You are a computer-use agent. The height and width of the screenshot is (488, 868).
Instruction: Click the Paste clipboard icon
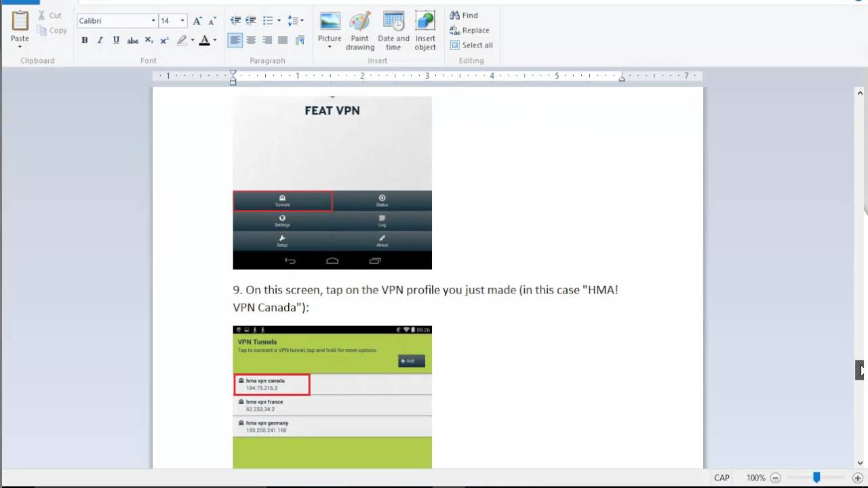[x=20, y=21]
